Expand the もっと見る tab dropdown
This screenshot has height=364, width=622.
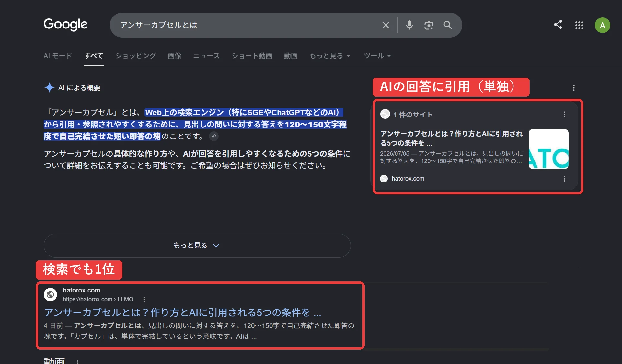tap(329, 56)
